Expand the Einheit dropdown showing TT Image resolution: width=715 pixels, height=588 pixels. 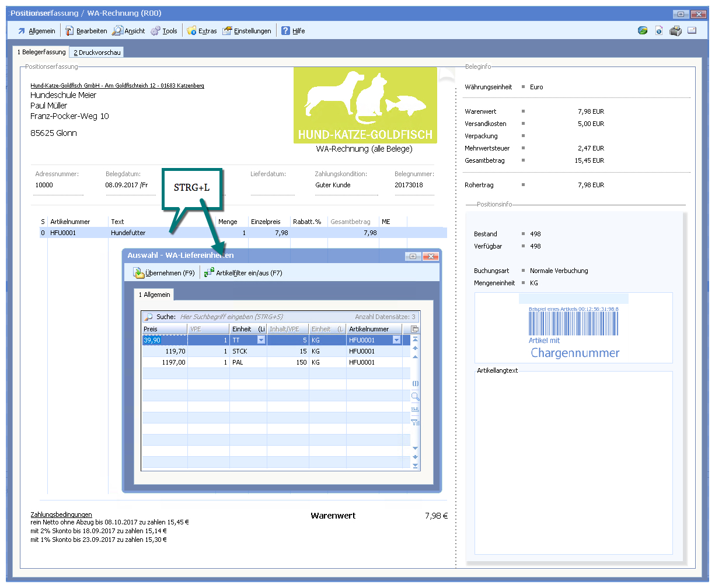click(x=261, y=340)
